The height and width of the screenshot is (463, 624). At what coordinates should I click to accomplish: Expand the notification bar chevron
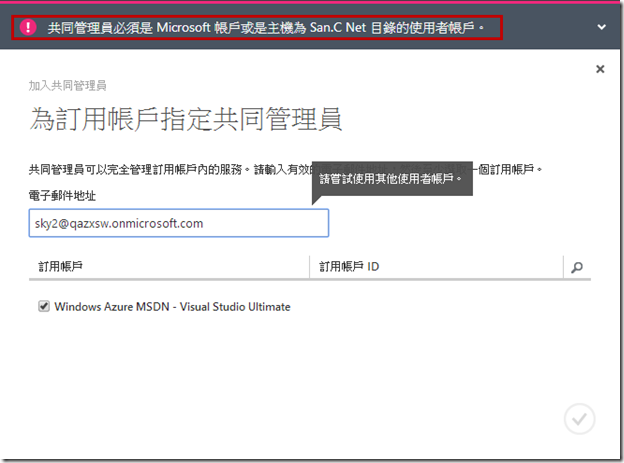601,27
